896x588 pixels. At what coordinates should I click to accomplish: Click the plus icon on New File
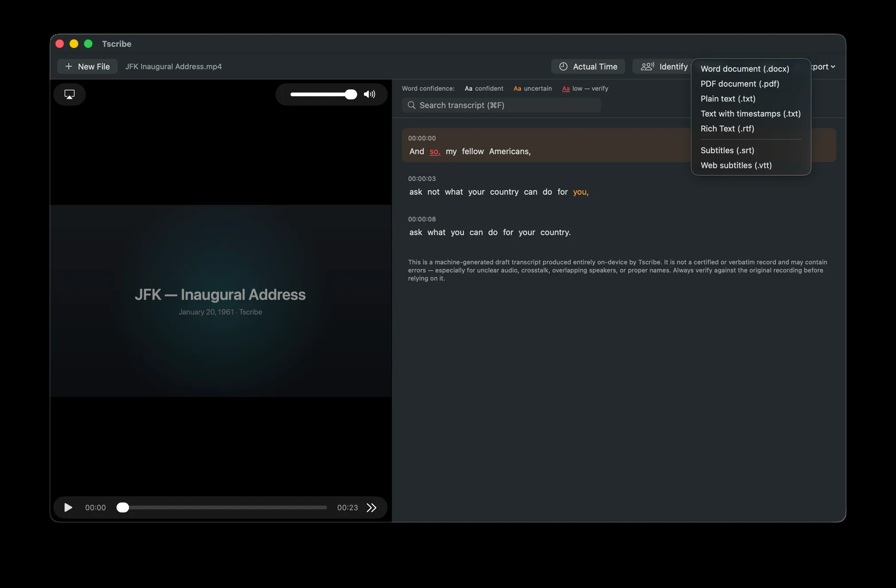pos(69,66)
